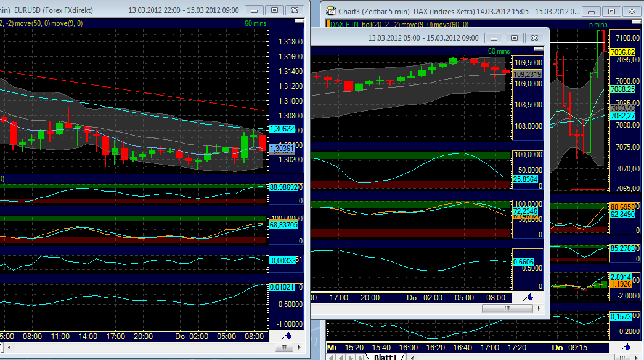Click the next-sheet arrow icon

point(351,358)
